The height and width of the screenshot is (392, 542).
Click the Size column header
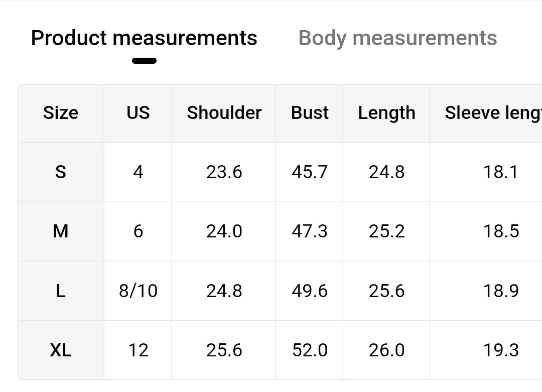(x=61, y=113)
